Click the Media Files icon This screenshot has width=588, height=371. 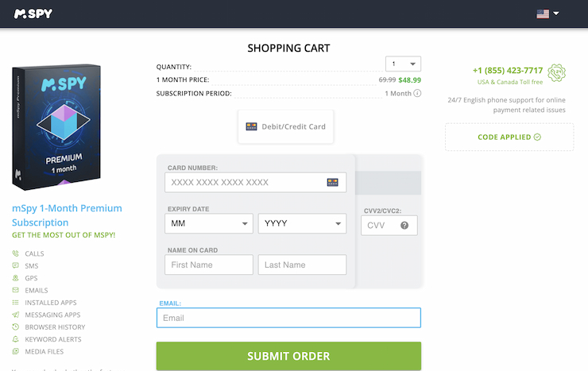[x=15, y=351]
